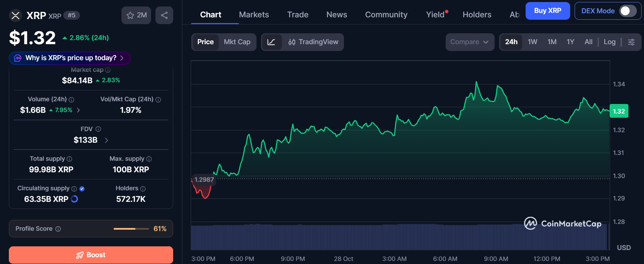Viewport: 644px width, 264px height.
Task: Click the Profile Score info icon
Action: (58, 229)
